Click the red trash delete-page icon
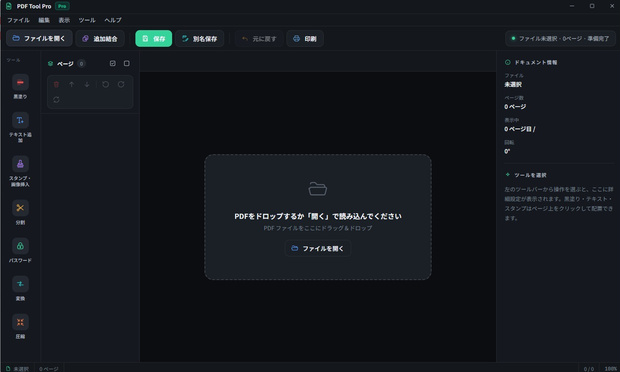The height and width of the screenshot is (372, 620). (56, 85)
